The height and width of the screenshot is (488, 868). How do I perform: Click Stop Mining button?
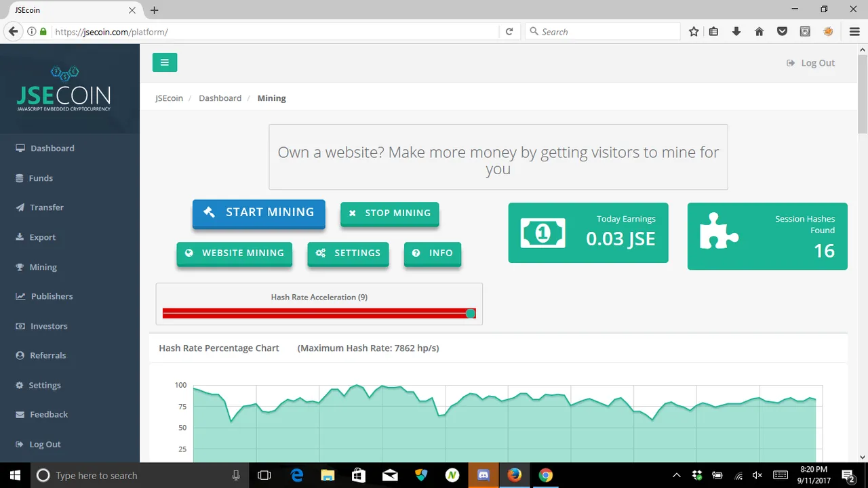(x=390, y=213)
